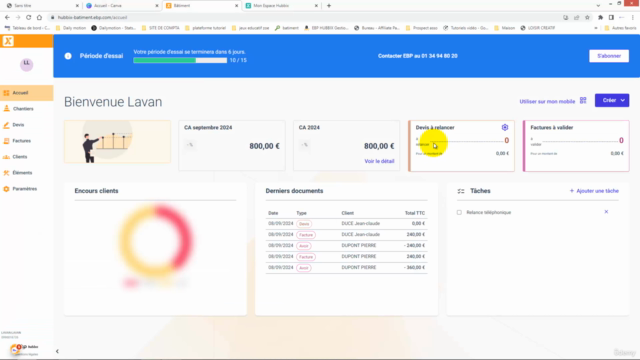Click the trial period progress bar
The height and width of the screenshot is (360, 640).
tap(180, 60)
